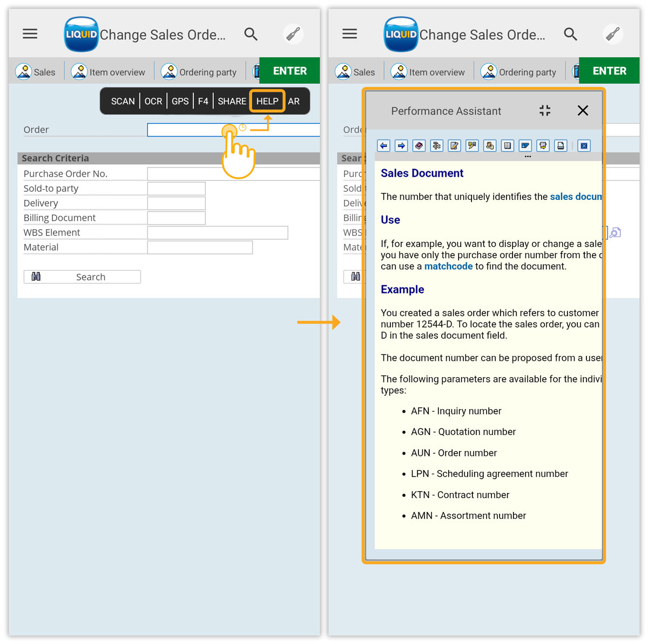Image resolution: width=648 pixels, height=644 pixels.
Task: Click the yellow flags-with-pencil help toolbar icon
Action: click(x=473, y=145)
